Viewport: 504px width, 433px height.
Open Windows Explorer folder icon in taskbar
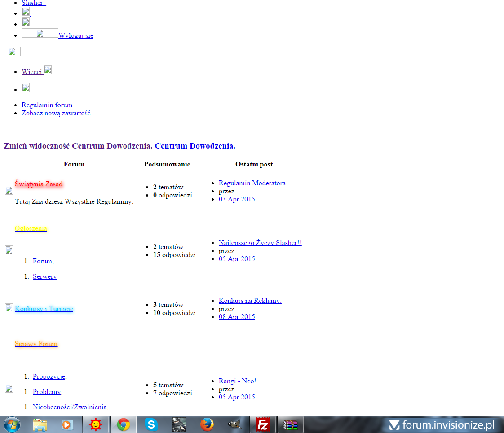click(40, 424)
